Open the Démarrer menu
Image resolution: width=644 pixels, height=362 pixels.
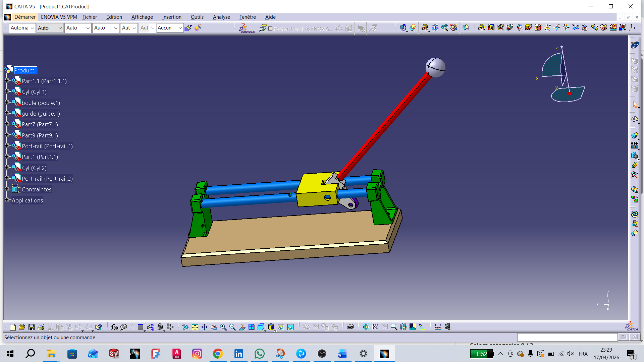tap(25, 17)
